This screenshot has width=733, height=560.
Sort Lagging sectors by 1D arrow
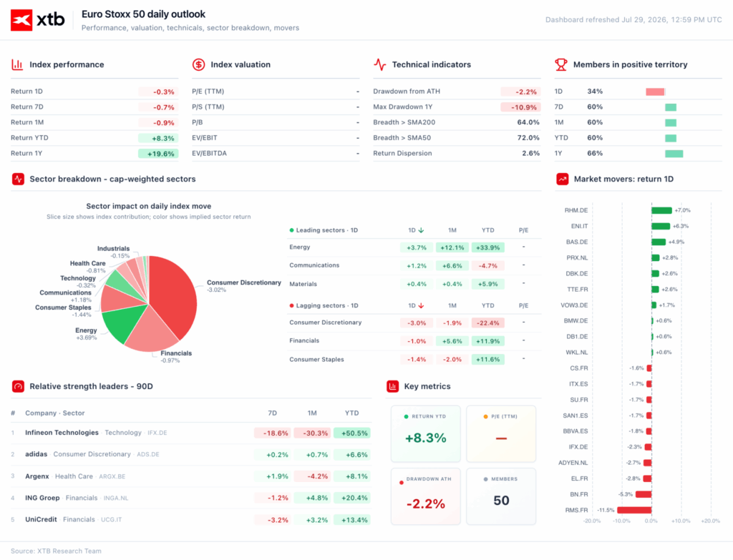click(421, 305)
